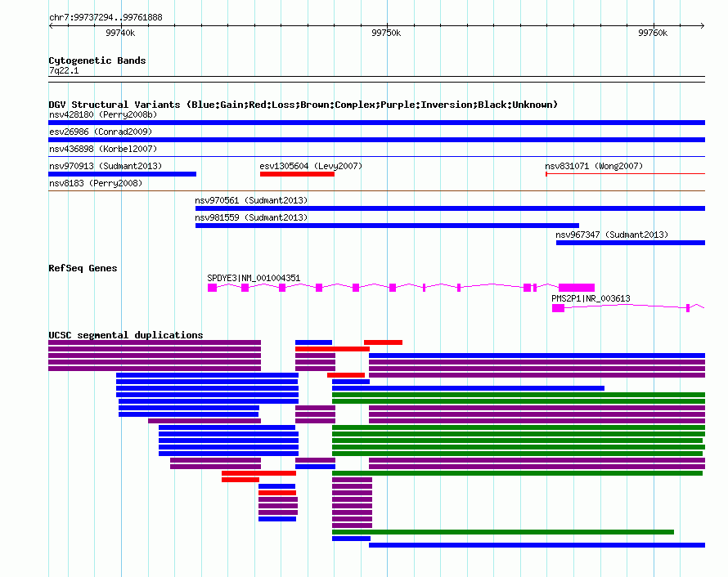Screen dimensions: 728x577
Task: Click the 99740k scale label
Action: coord(120,33)
